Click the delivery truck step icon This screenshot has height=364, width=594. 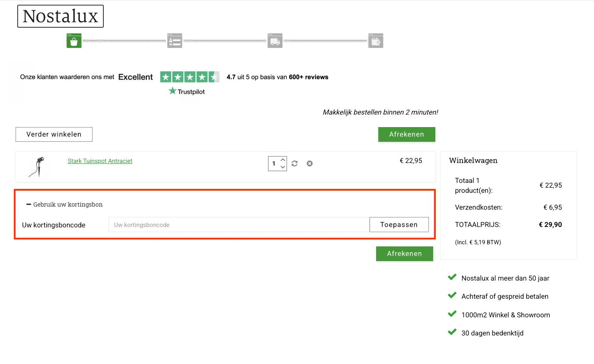coord(275,41)
